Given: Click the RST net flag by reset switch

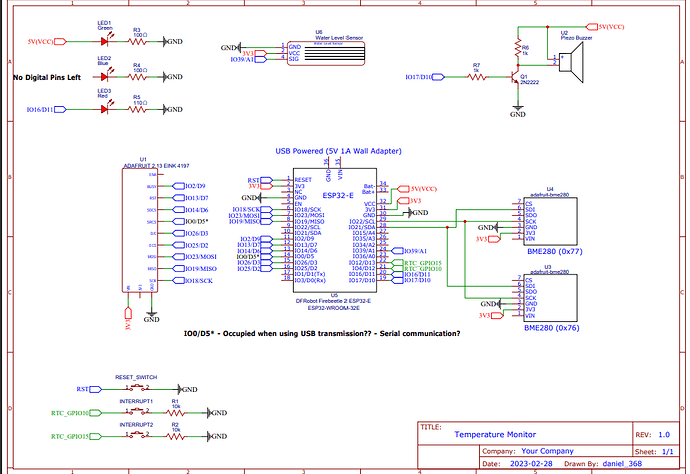Looking at the screenshot, I should point(89,389).
